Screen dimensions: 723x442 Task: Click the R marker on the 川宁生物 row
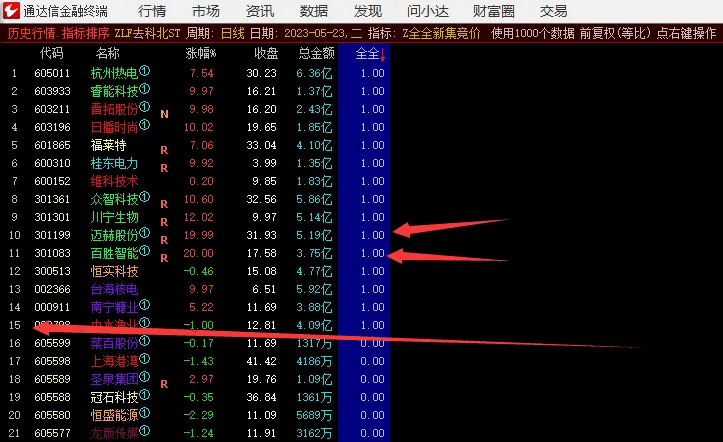pyautogui.click(x=164, y=222)
